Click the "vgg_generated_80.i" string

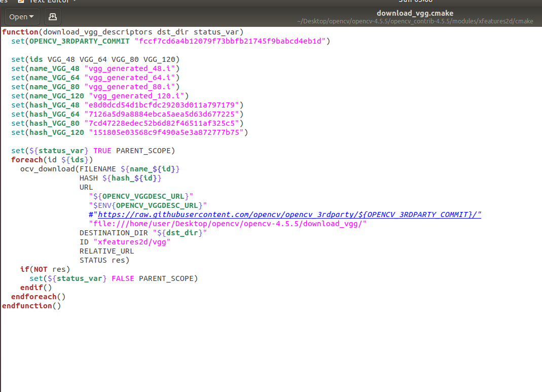point(130,87)
